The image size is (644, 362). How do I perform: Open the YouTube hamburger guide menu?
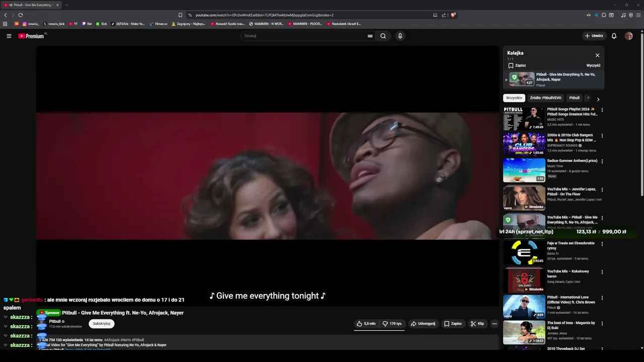click(9, 36)
